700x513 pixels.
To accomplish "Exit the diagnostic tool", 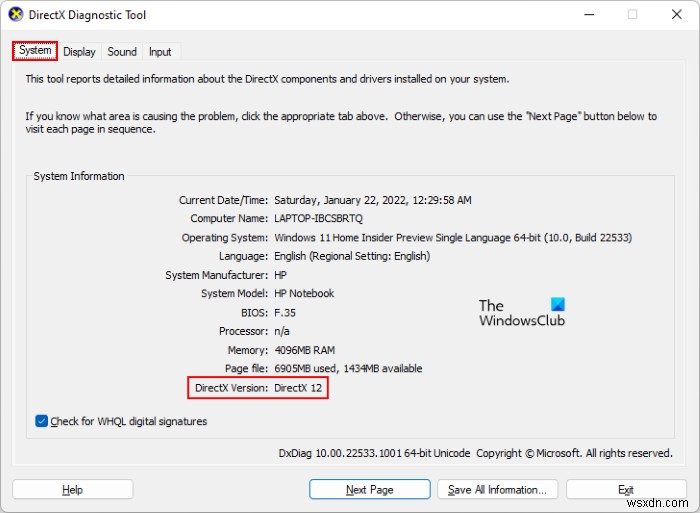I will pyautogui.click(x=626, y=489).
